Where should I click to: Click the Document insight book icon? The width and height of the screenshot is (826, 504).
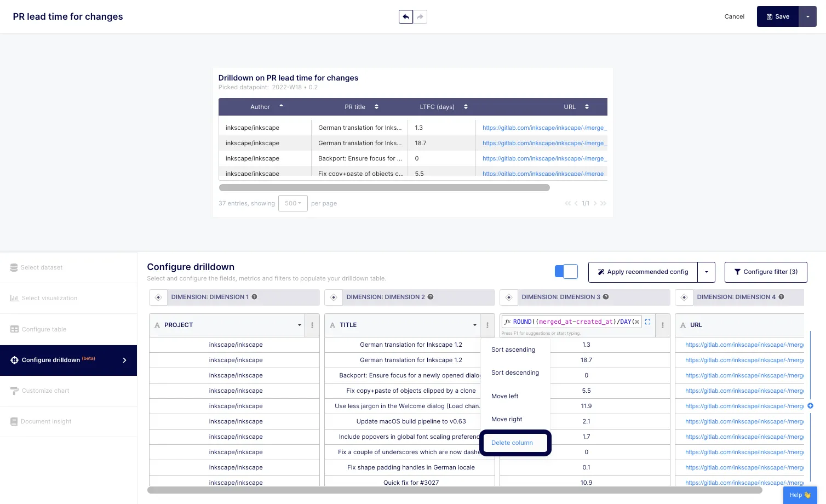[x=13, y=421]
